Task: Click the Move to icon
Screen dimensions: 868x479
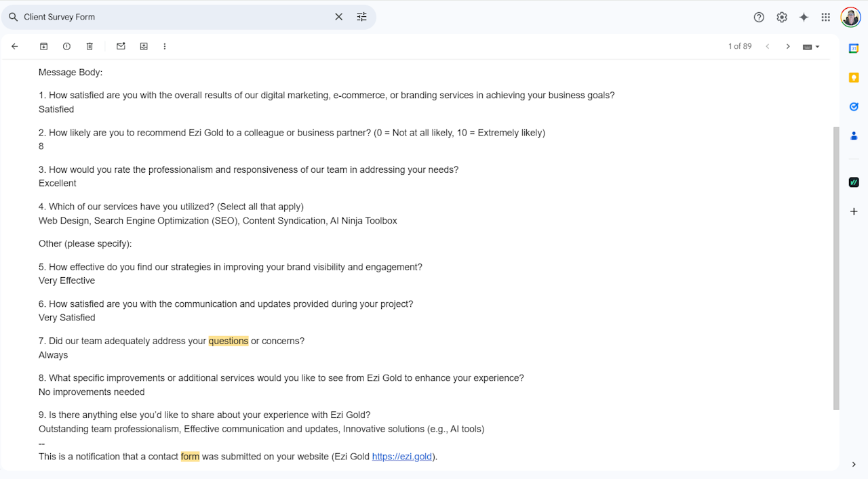Action: click(x=144, y=47)
